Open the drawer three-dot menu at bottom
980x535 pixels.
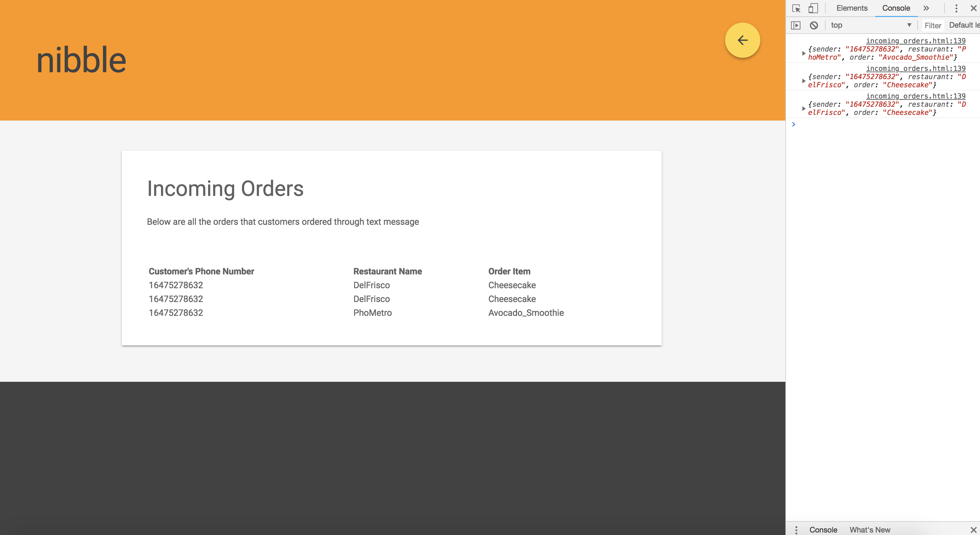pos(796,530)
